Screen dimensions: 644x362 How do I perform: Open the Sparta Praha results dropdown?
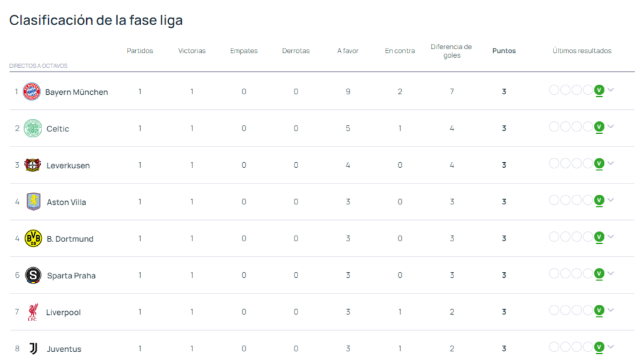click(x=609, y=273)
